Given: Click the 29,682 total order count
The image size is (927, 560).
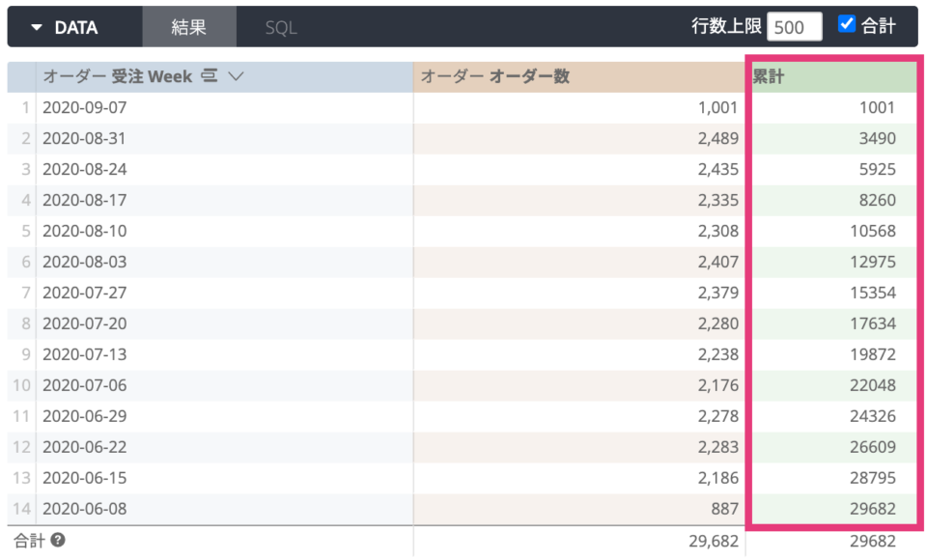Looking at the screenshot, I should point(713,541).
